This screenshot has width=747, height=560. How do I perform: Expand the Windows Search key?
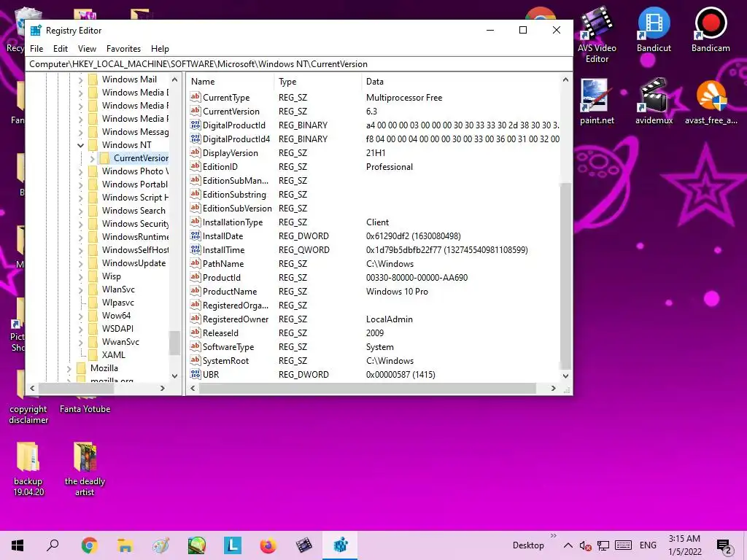point(80,211)
